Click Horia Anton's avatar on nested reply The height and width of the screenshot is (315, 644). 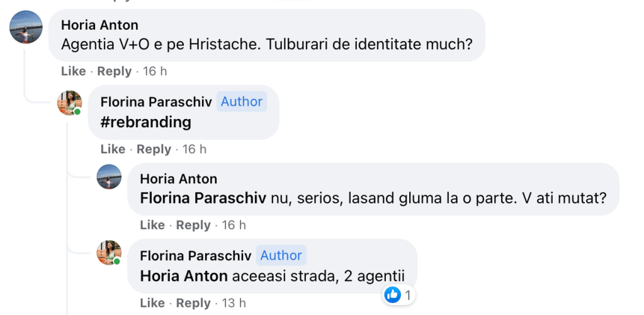tap(109, 177)
